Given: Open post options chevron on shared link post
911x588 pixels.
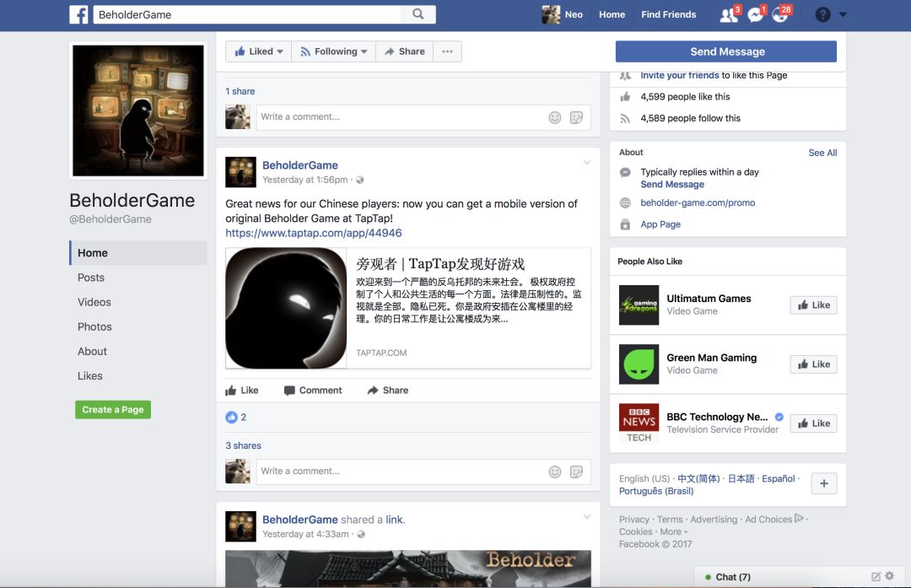Looking at the screenshot, I should (x=587, y=517).
